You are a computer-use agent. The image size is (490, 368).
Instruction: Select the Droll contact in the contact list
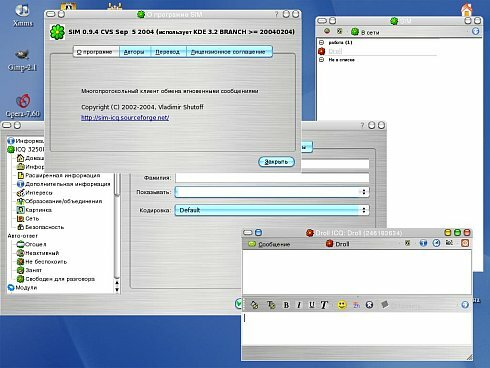[335, 51]
